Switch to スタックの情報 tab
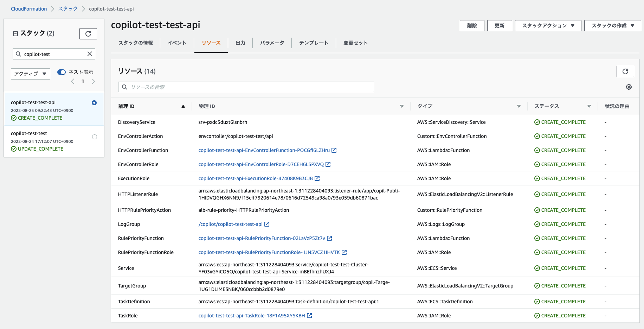The height and width of the screenshot is (329, 644). pyautogui.click(x=136, y=43)
